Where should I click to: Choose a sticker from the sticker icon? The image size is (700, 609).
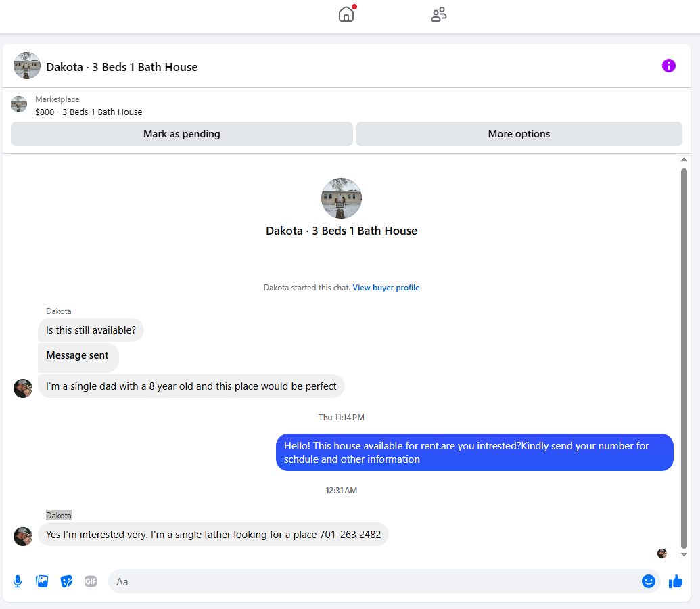tap(66, 581)
